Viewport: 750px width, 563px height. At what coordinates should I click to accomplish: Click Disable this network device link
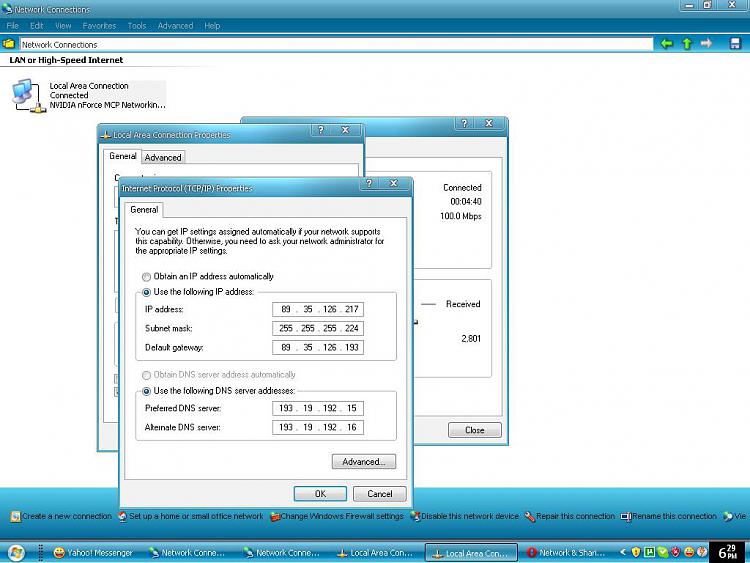pos(464,517)
